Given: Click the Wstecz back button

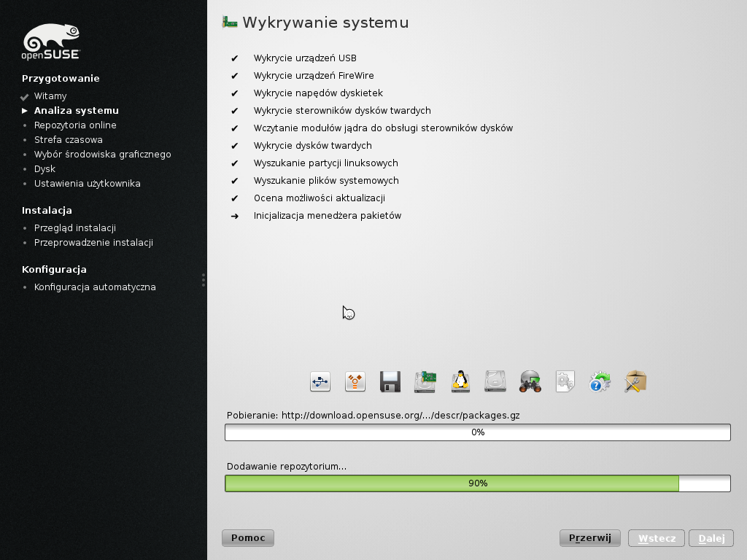Looking at the screenshot, I should point(656,538).
